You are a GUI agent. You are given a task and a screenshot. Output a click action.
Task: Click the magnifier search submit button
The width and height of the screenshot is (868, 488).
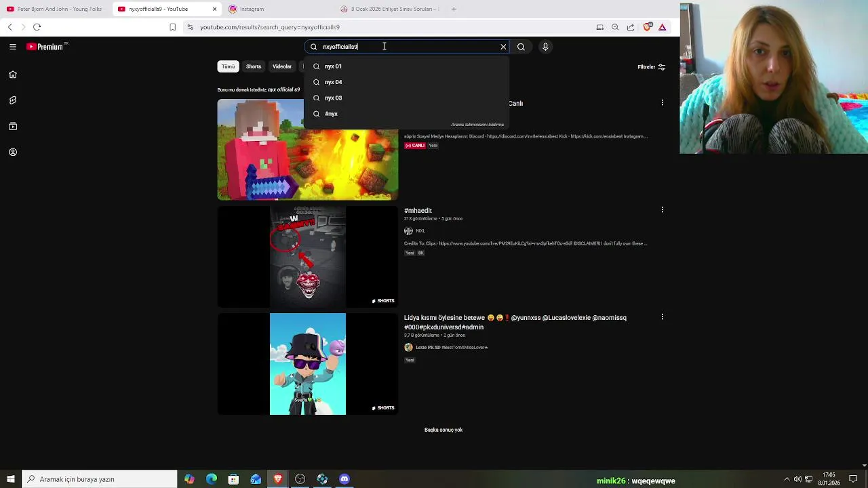(x=521, y=47)
